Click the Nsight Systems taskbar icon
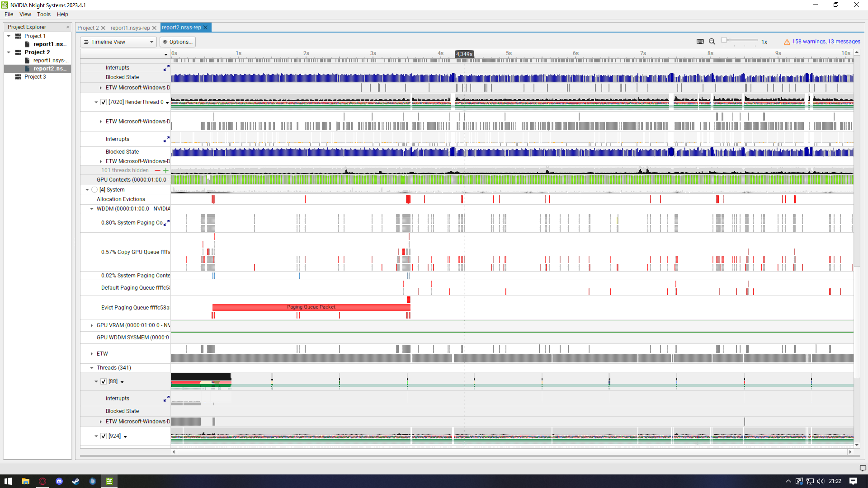The height and width of the screenshot is (488, 868). [109, 481]
